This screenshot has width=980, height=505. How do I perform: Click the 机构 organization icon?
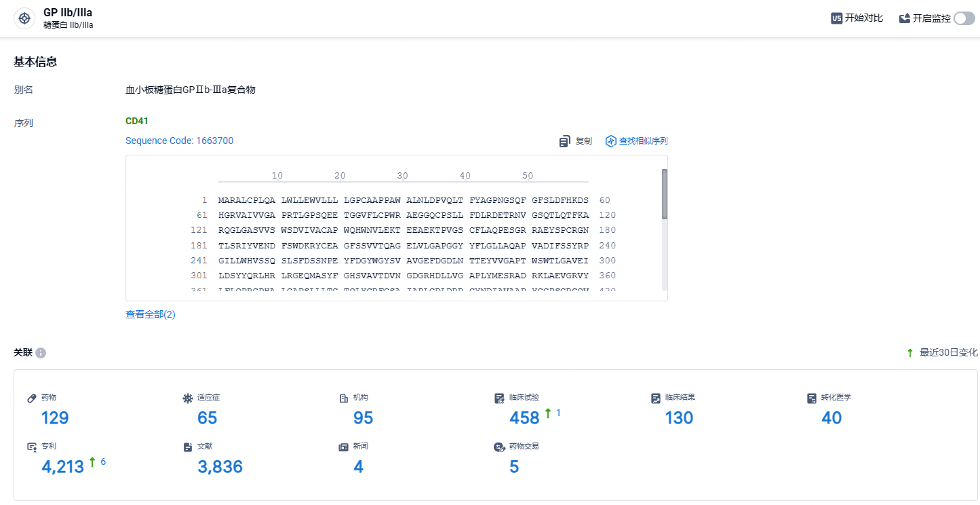point(344,398)
